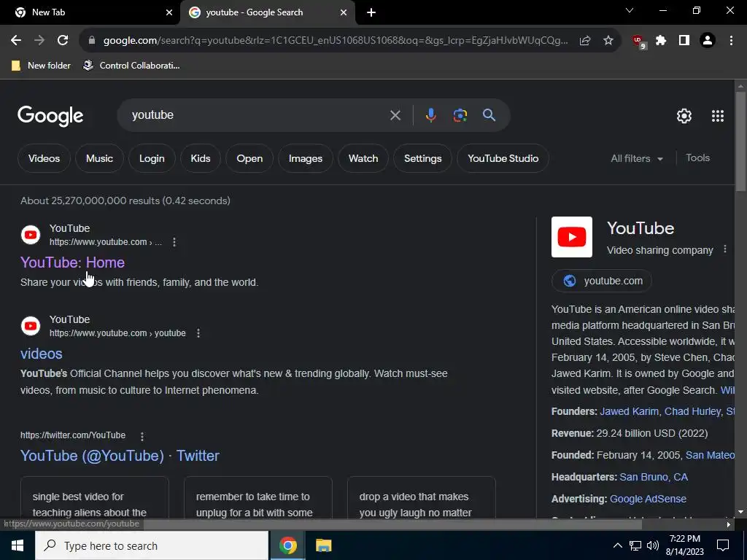This screenshot has height=560, width=747.
Task: Show hidden system tray icons
Action: tap(617, 545)
